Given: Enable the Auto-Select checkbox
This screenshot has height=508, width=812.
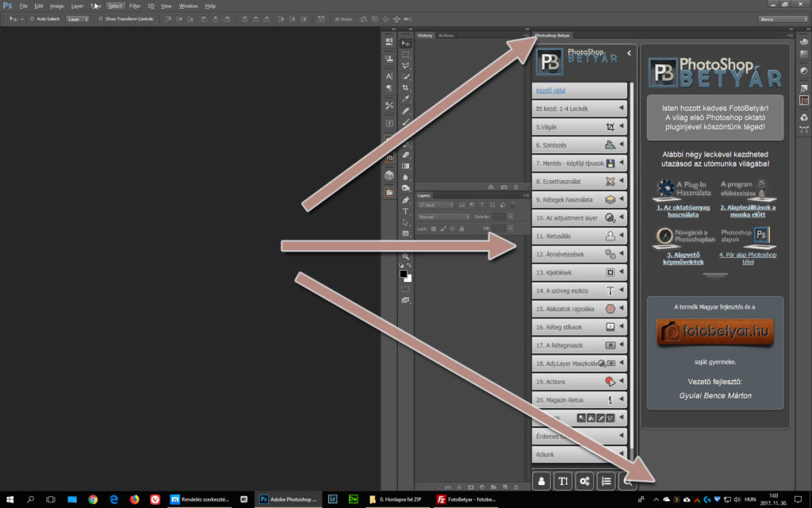Looking at the screenshot, I should pyautogui.click(x=31, y=18).
